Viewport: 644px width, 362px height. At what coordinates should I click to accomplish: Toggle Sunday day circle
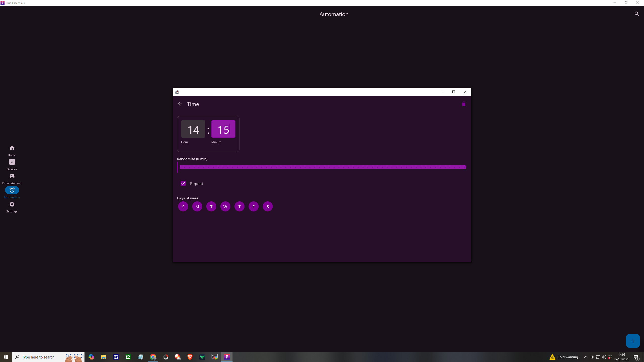click(183, 207)
